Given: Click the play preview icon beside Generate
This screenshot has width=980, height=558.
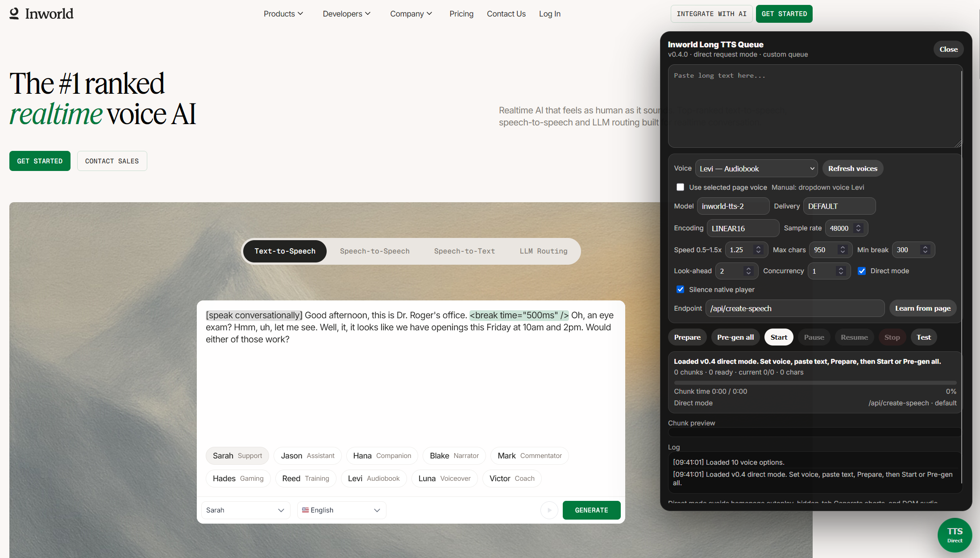Looking at the screenshot, I should [x=549, y=510].
